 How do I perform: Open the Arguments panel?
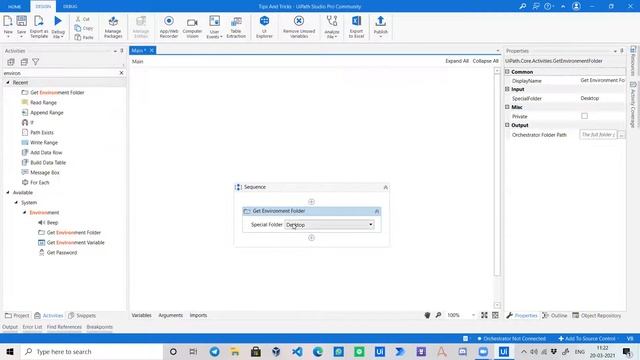click(171, 316)
